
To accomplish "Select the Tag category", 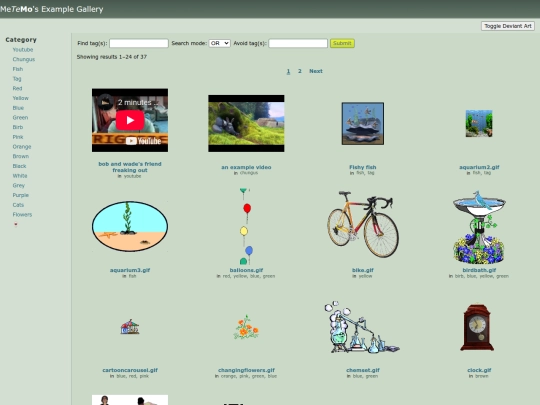I will (17, 79).
